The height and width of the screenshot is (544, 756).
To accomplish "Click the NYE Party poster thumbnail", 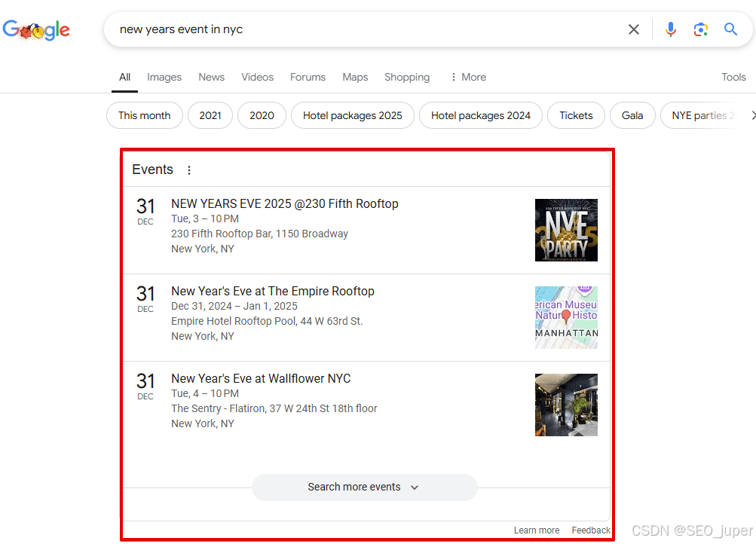I will pos(567,231).
